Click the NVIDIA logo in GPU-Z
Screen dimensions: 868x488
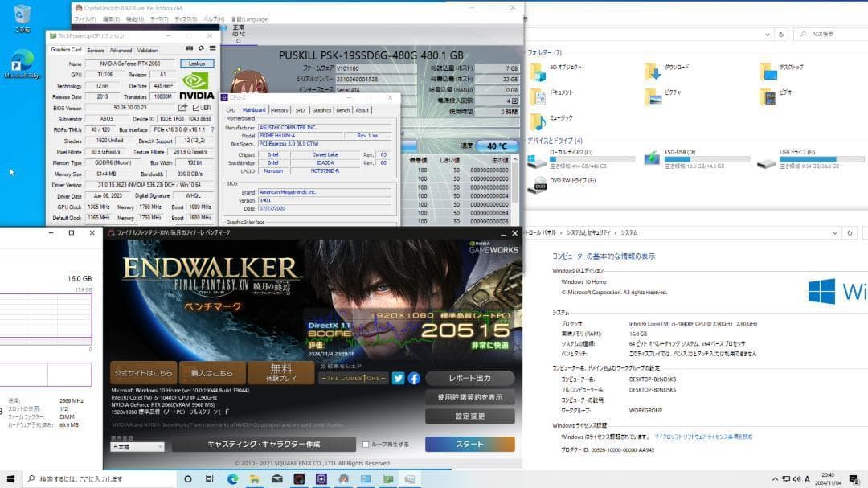[195, 82]
